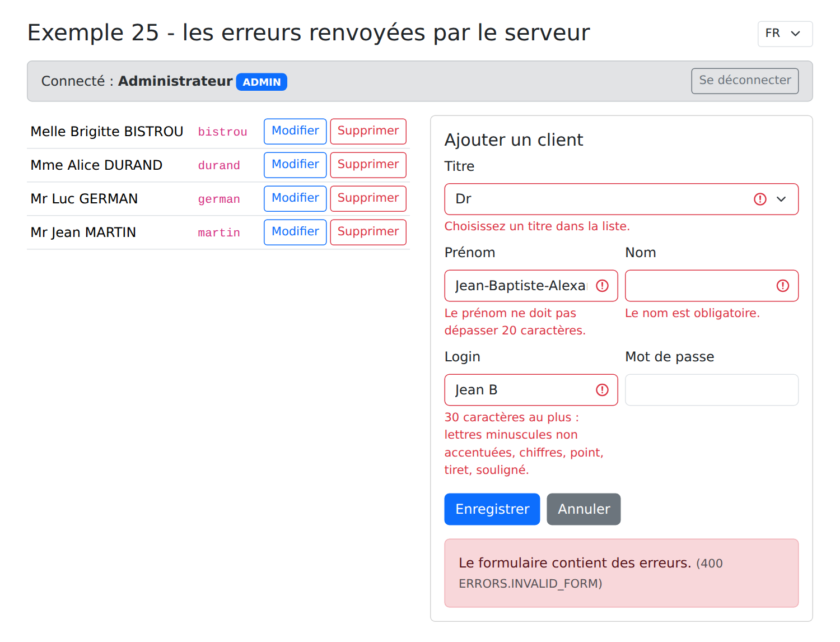Click the Mr Jean MARTIN name
This screenshot has height=642, width=840.
click(x=83, y=232)
